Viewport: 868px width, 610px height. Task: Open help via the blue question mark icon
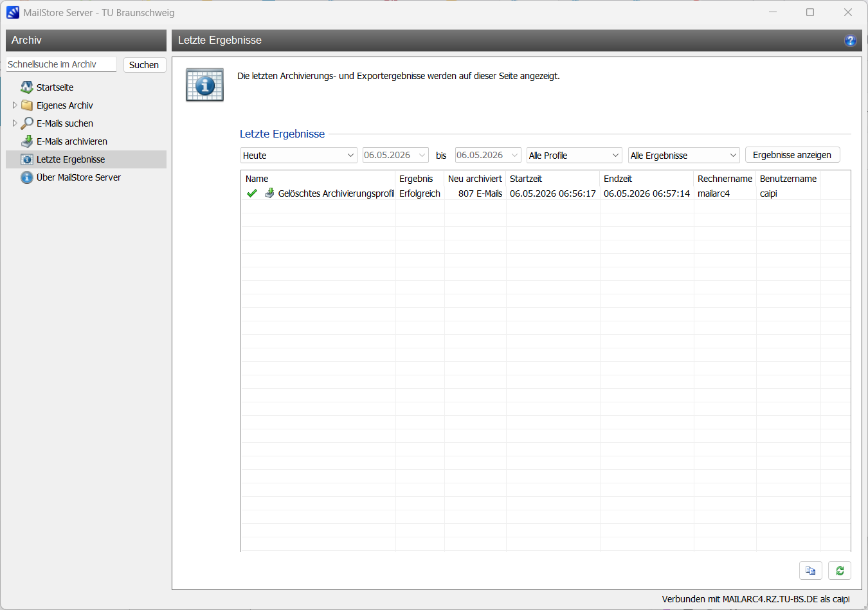850,40
